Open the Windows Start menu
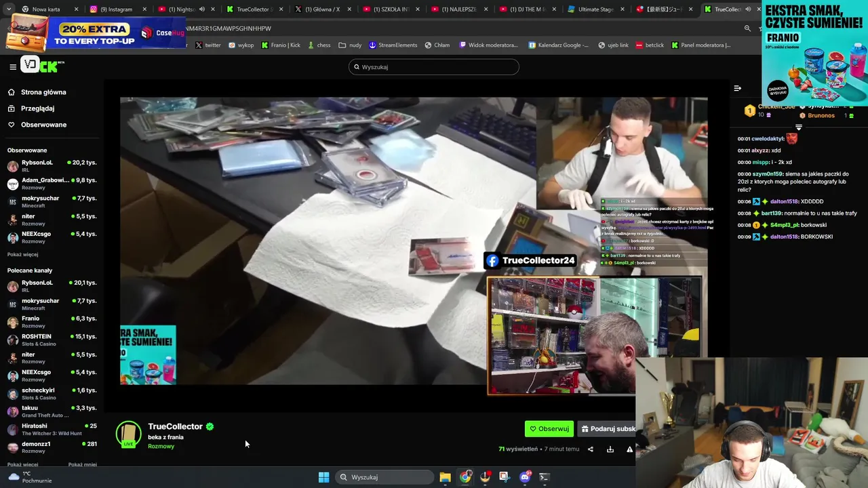Image resolution: width=868 pixels, height=488 pixels. click(x=323, y=477)
